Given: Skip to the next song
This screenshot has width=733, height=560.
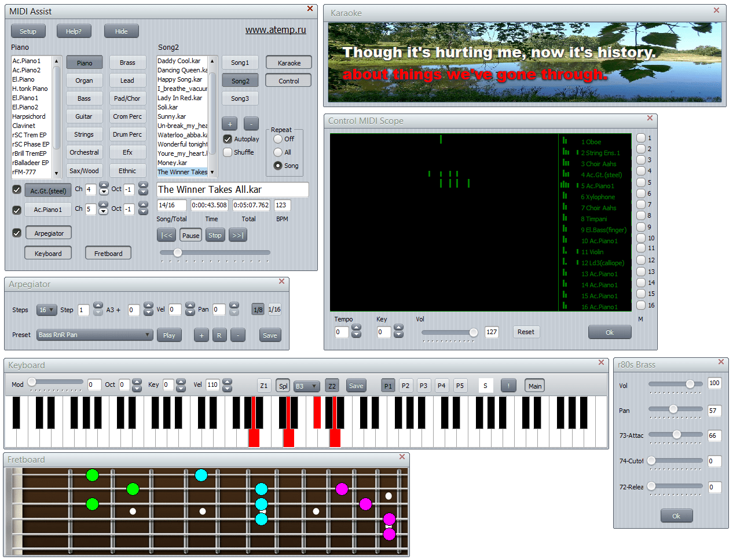Looking at the screenshot, I should pyautogui.click(x=237, y=235).
